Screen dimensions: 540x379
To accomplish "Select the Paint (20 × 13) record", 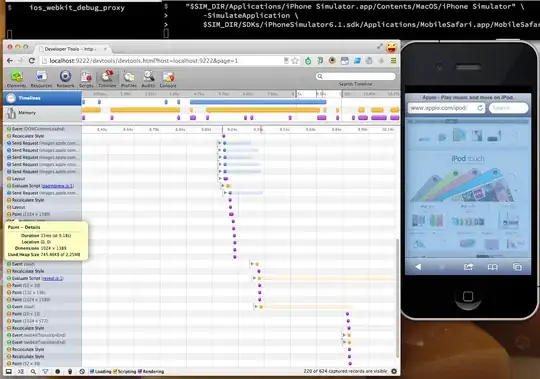I will 42,314.
